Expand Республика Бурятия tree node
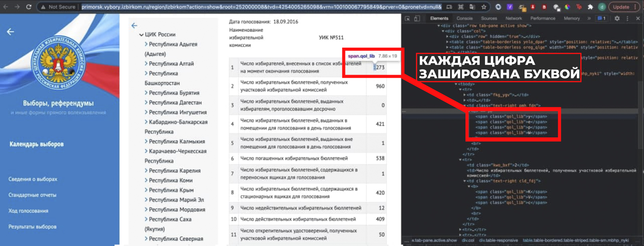The image size is (644, 246). (x=146, y=93)
